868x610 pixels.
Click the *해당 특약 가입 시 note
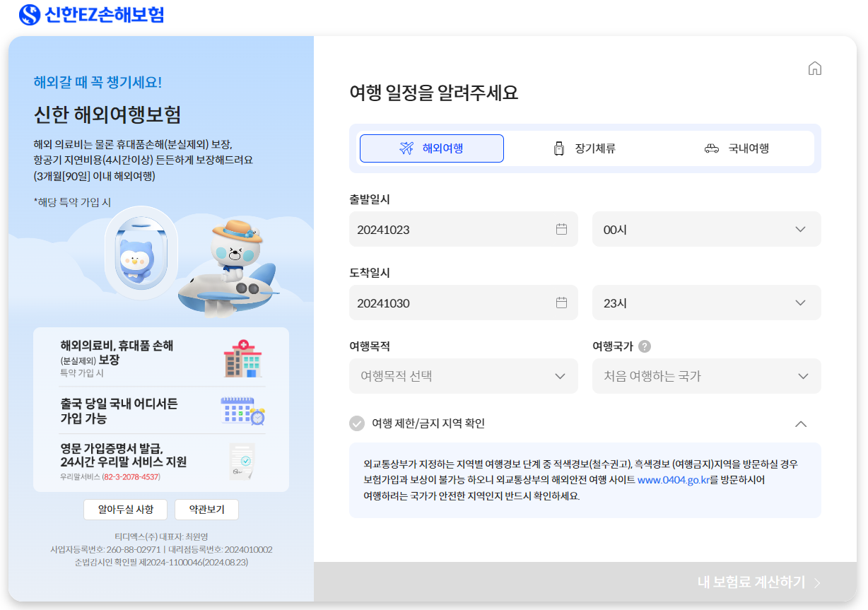click(72, 202)
